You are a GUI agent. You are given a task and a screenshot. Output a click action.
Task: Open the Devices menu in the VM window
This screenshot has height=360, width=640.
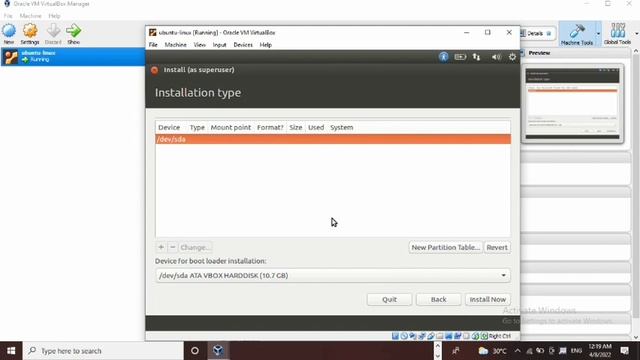click(243, 45)
